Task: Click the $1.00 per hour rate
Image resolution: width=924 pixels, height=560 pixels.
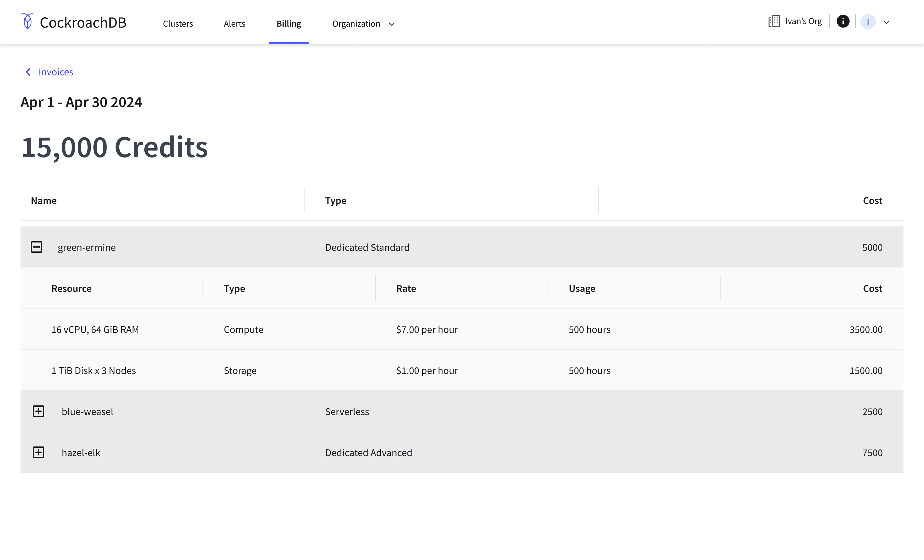Action: [x=427, y=370]
